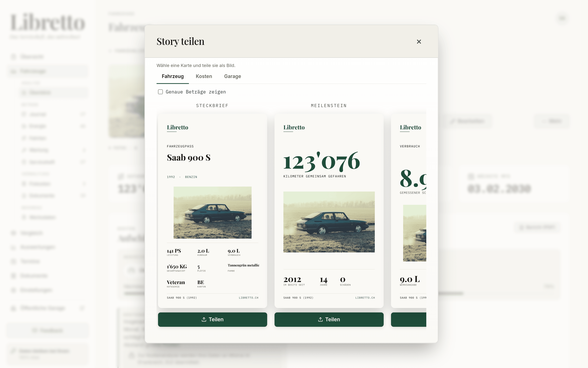Image resolution: width=588 pixels, height=368 pixels.
Task: Click the Saab 900 S title
Action: 189,158
